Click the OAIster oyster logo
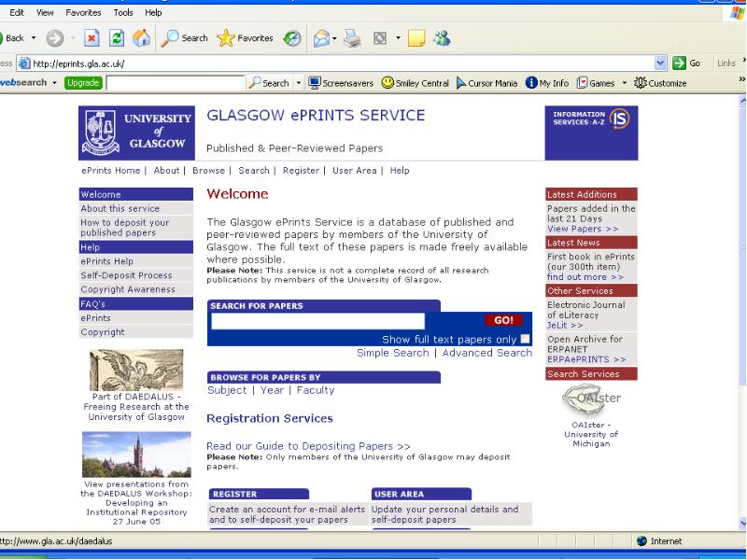Viewport: 747px width, 560px height. (x=591, y=399)
